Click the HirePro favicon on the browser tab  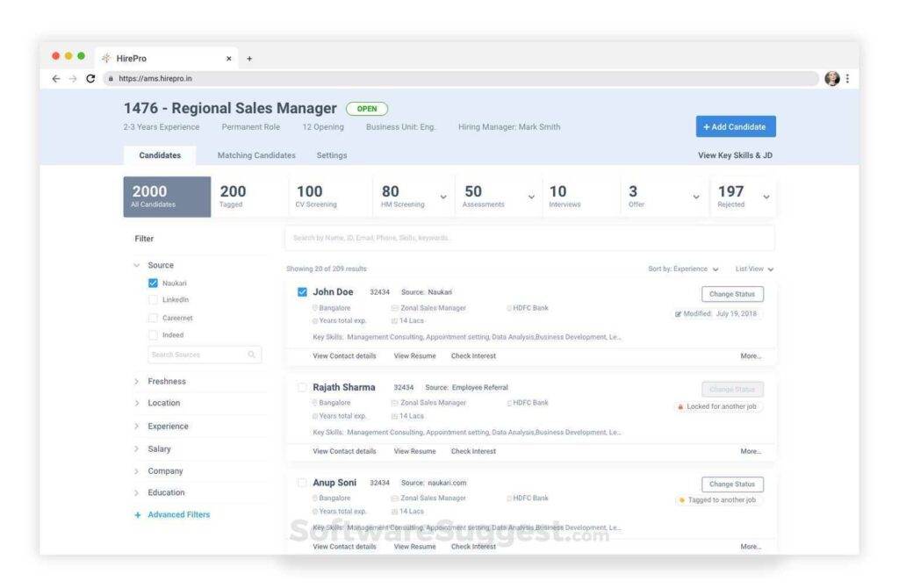point(104,57)
